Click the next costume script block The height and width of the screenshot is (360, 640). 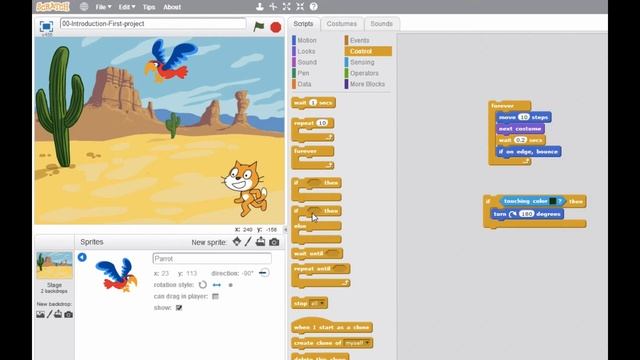(x=520, y=129)
